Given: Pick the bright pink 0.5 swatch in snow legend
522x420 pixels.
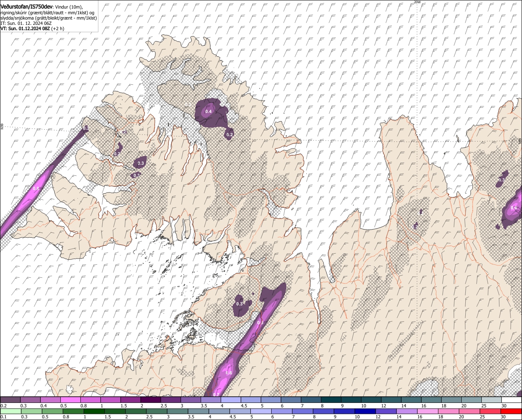Looking at the screenshot, I should coord(70,400).
